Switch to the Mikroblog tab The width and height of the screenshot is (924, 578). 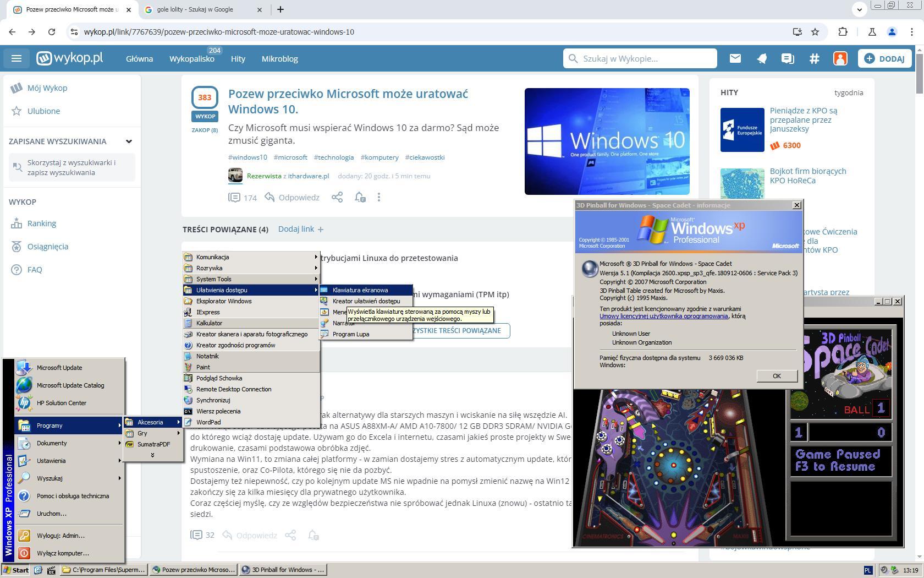[279, 59]
